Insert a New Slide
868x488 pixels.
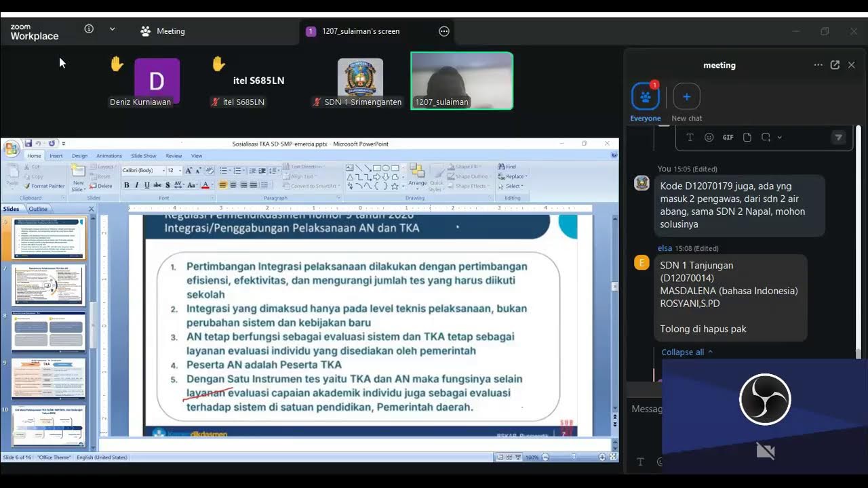tap(79, 178)
